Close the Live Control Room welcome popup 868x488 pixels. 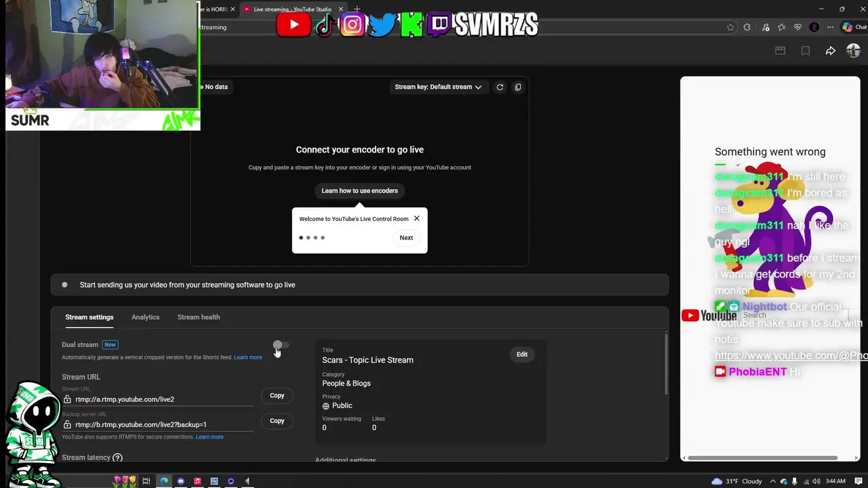coord(416,218)
